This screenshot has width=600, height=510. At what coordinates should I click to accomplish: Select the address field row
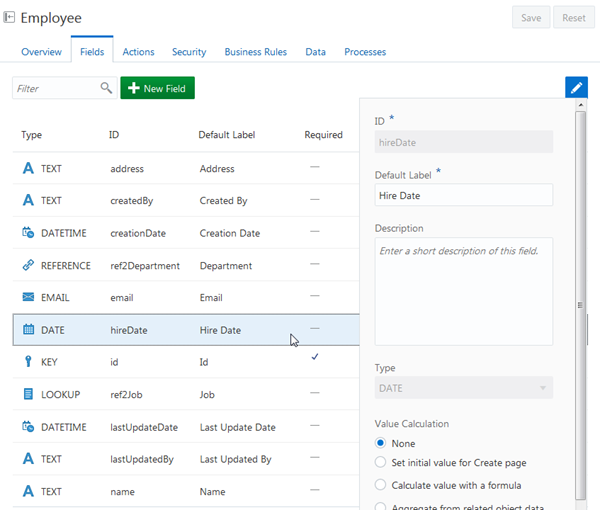coord(186,168)
